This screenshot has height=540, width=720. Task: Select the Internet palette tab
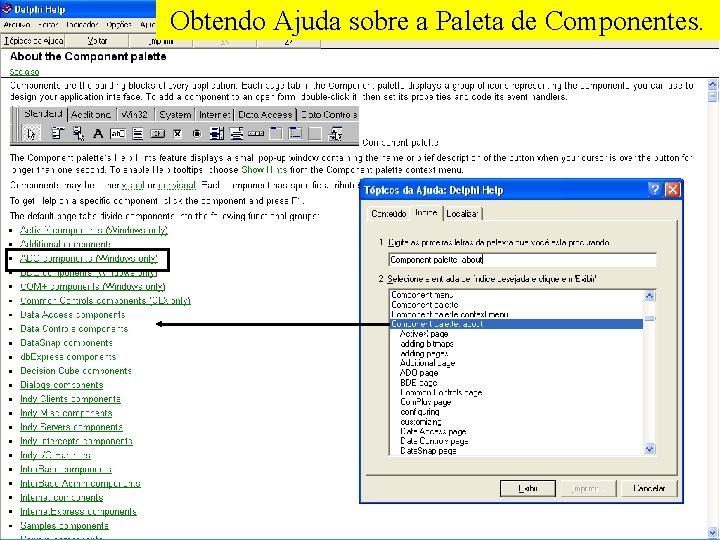coord(214,115)
